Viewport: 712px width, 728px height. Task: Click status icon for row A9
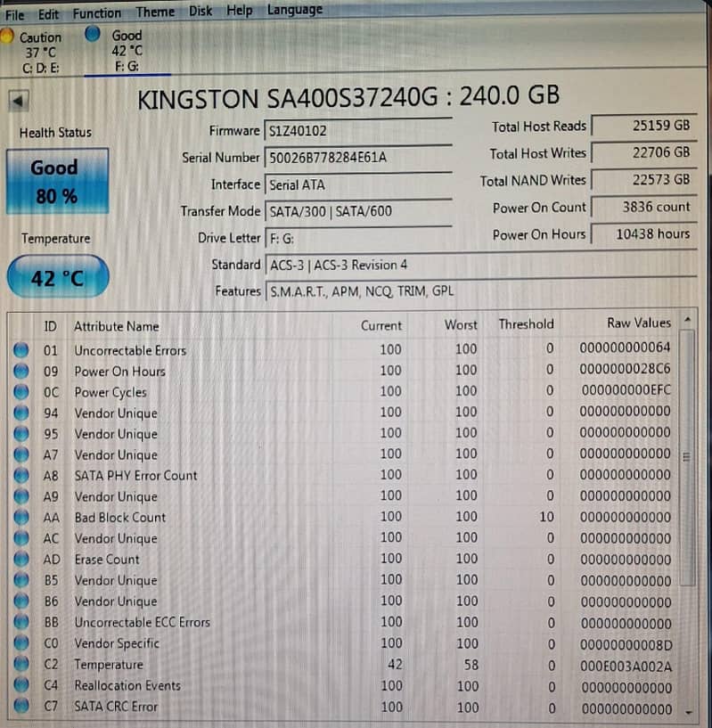20,496
